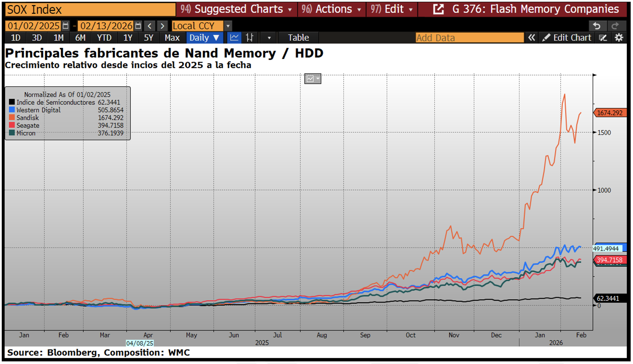Switch to the bar chart icon

249,38
